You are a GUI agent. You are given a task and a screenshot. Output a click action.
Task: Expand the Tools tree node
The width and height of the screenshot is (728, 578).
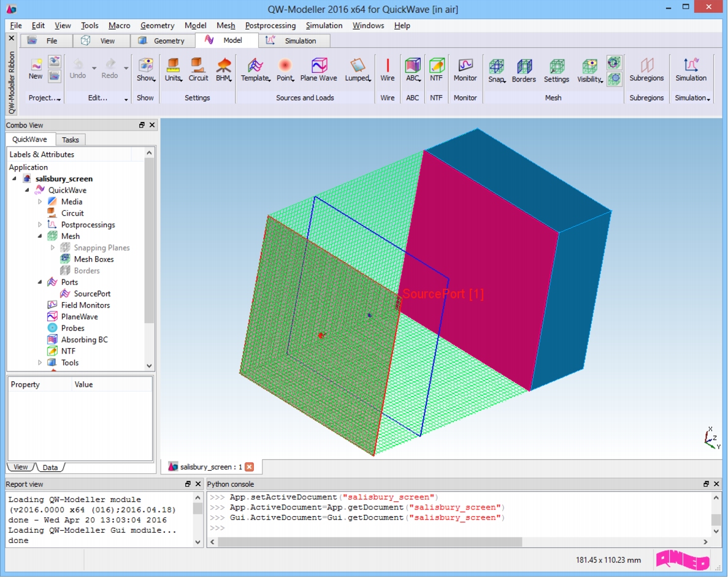click(x=40, y=363)
